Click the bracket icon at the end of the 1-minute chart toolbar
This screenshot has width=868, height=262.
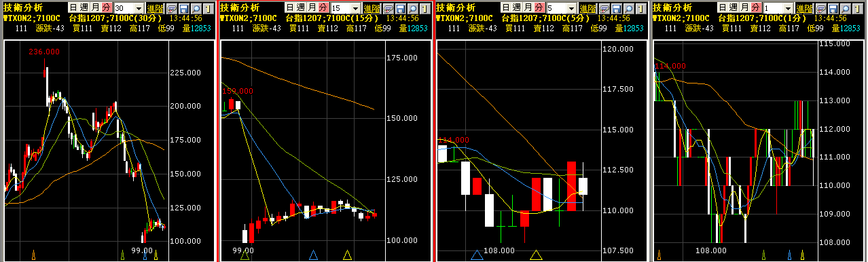[x=858, y=8]
